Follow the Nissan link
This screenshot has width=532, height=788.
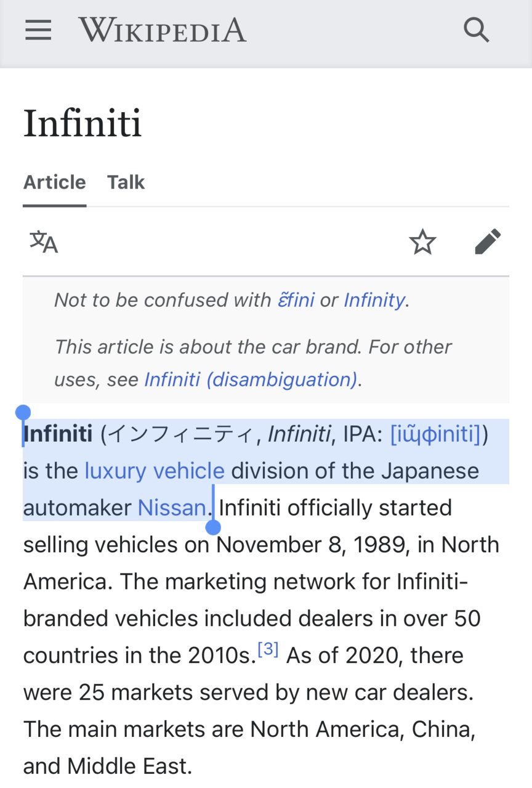pos(172,508)
